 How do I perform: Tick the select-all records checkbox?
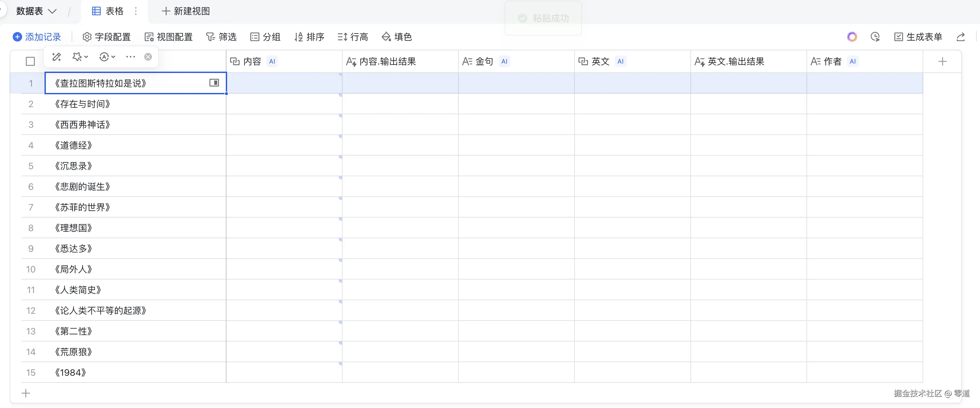[x=30, y=61]
